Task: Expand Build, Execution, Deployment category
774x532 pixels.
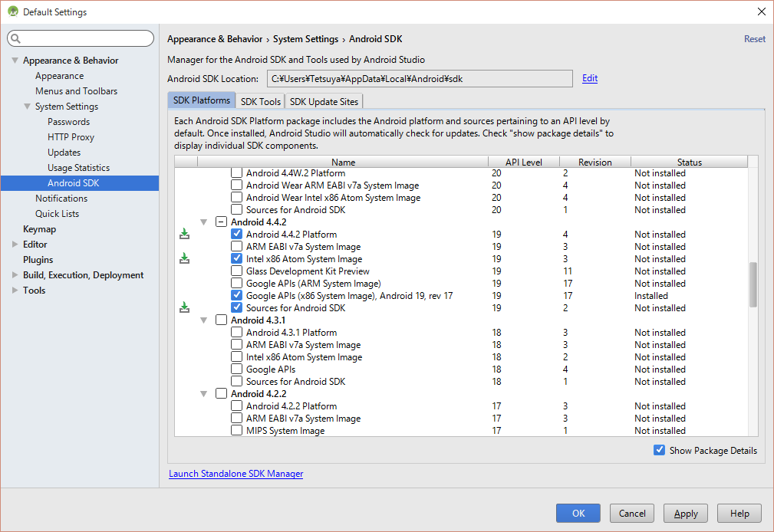Action: 15,275
